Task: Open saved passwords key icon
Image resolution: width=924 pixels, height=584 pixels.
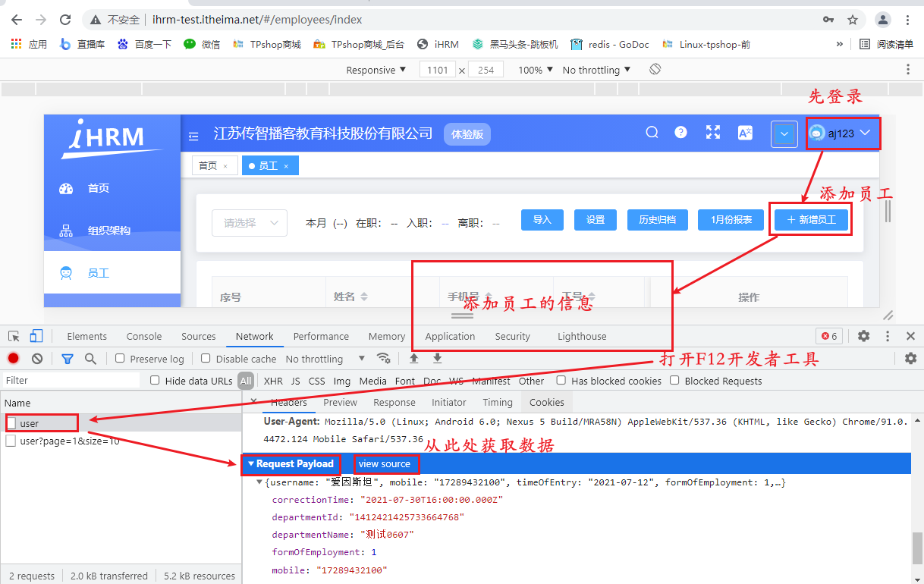Action: [828, 20]
